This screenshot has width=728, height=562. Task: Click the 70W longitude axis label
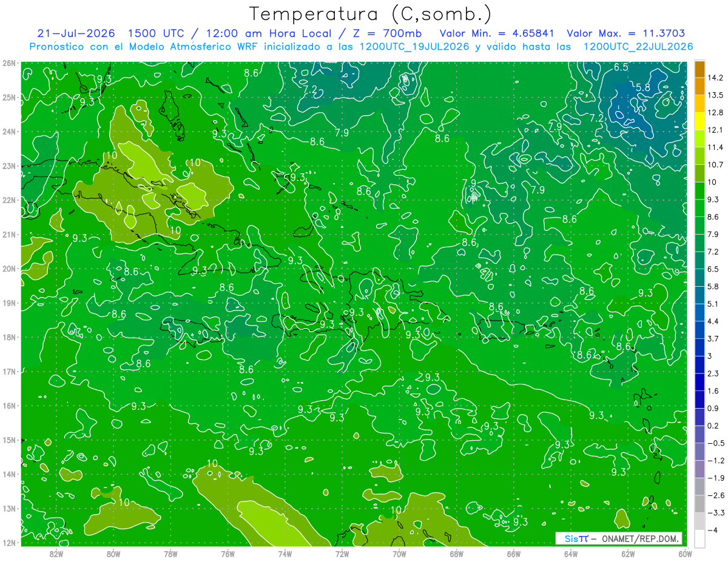(x=399, y=553)
